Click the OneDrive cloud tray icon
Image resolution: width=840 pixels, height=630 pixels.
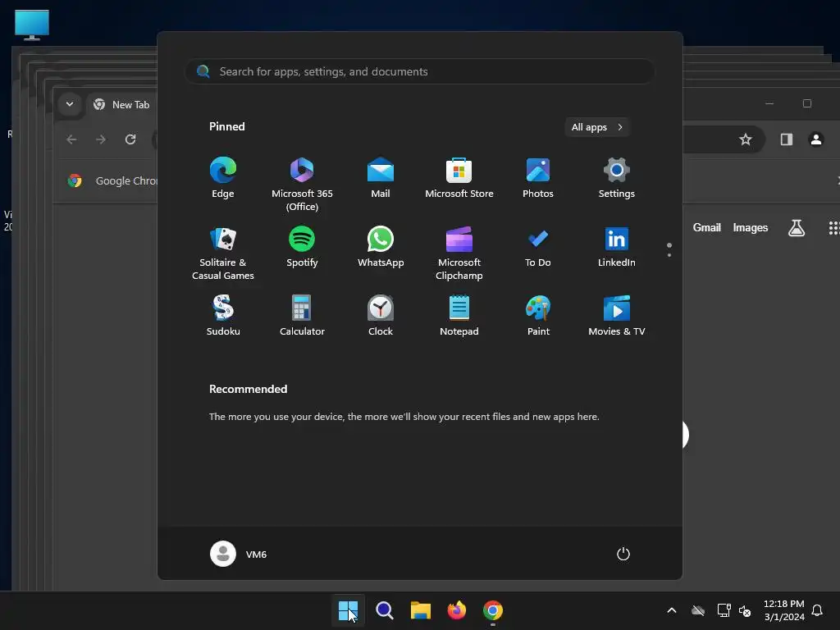click(x=698, y=610)
